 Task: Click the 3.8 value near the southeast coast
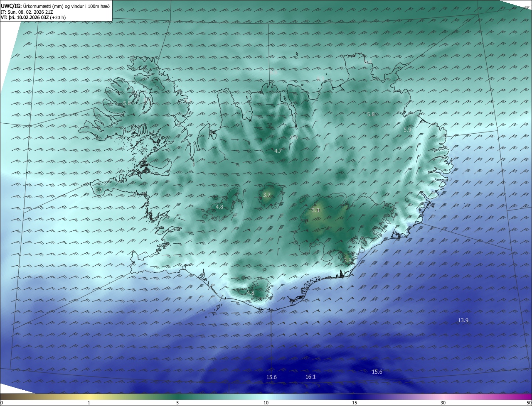pos(347,261)
